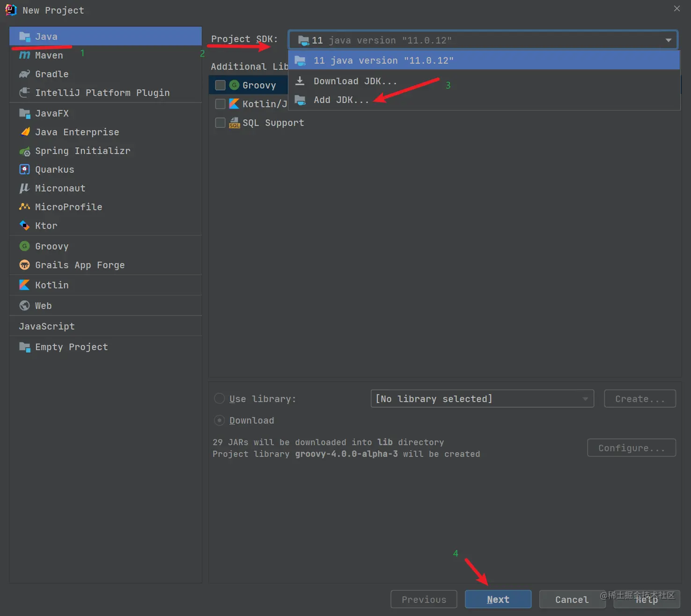
Task: Click the IntelliJ Platform Plugin icon
Action: 24,93
